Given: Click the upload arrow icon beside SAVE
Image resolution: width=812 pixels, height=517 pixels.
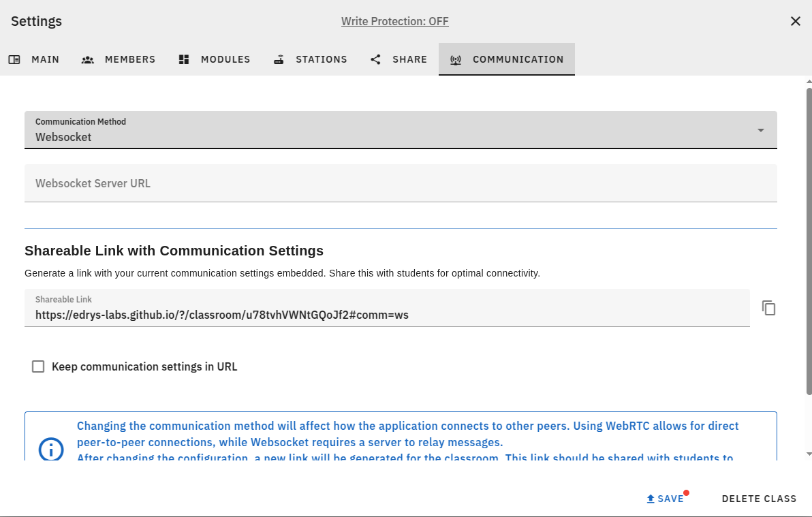Looking at the screenshot, I should coord(649,498).
